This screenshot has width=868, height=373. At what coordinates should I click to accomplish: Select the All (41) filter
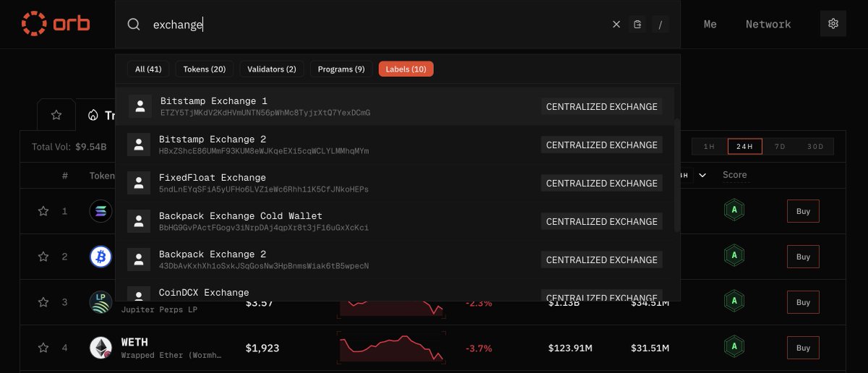tap(148, 69)
